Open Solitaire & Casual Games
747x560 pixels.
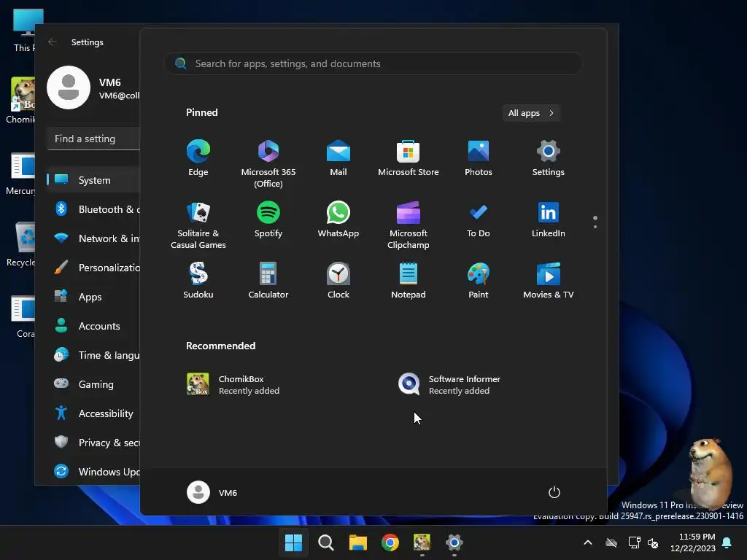click(x=198, y=225)
